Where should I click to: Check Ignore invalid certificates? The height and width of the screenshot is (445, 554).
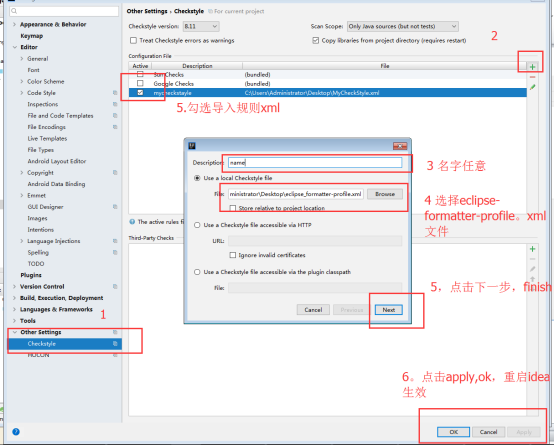point(232,255)
